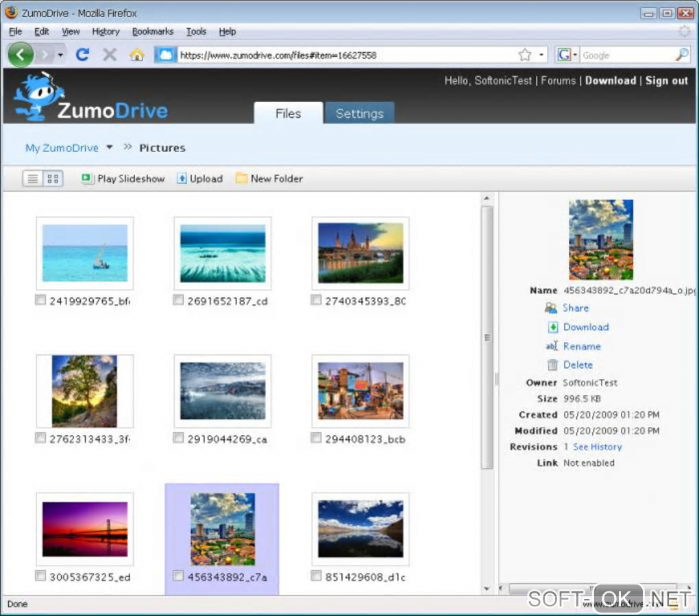Open the Google search engine dropdown
The image size is (699, 616).
pyautogui.click(x=575, y=55)
